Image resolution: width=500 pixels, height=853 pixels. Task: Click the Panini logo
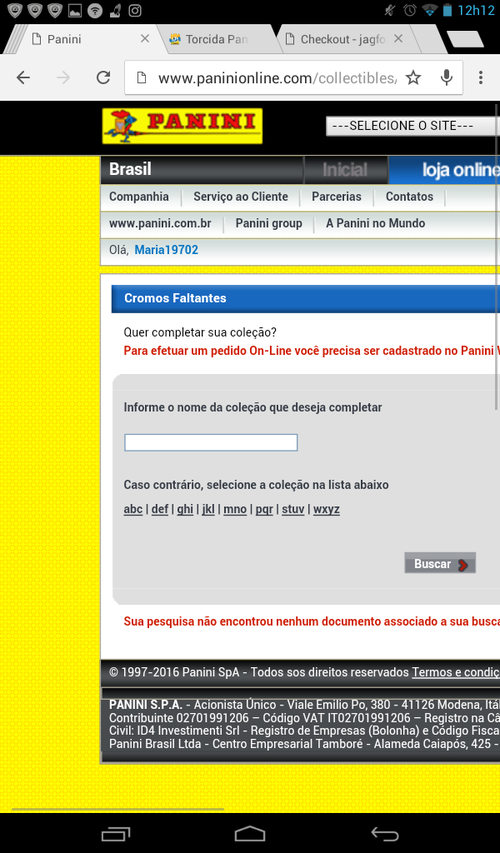click(x=182, y=126)
